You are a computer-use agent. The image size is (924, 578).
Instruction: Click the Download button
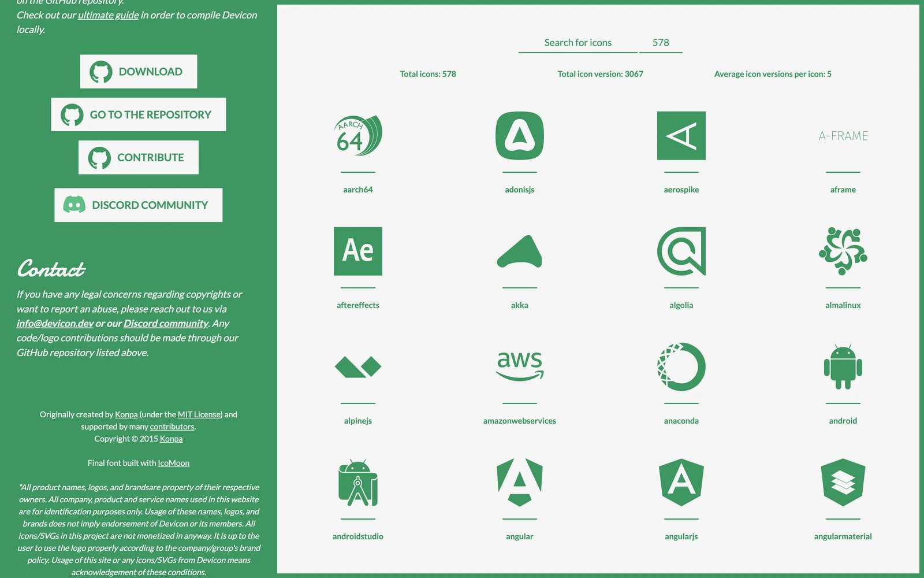pos(139,72)
